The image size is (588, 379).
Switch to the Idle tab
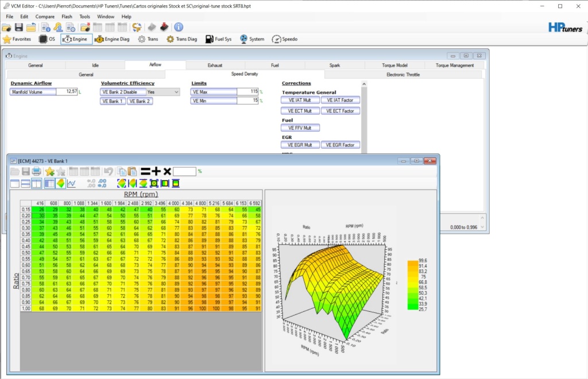[x=95, y=65]
